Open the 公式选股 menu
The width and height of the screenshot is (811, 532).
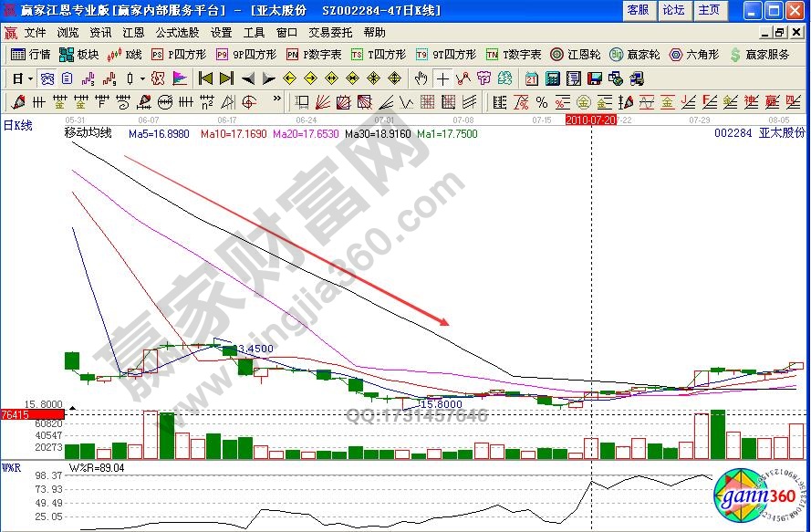tap(178, 32)
